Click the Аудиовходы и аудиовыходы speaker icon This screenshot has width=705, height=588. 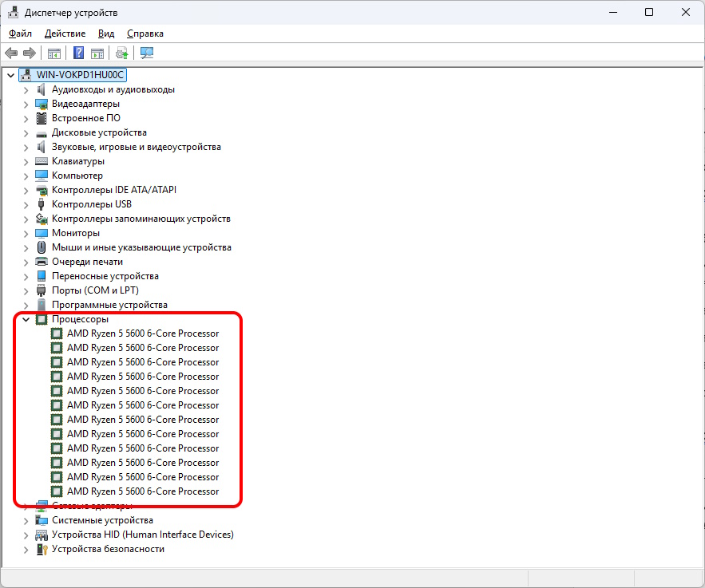[x=42, y=89]
